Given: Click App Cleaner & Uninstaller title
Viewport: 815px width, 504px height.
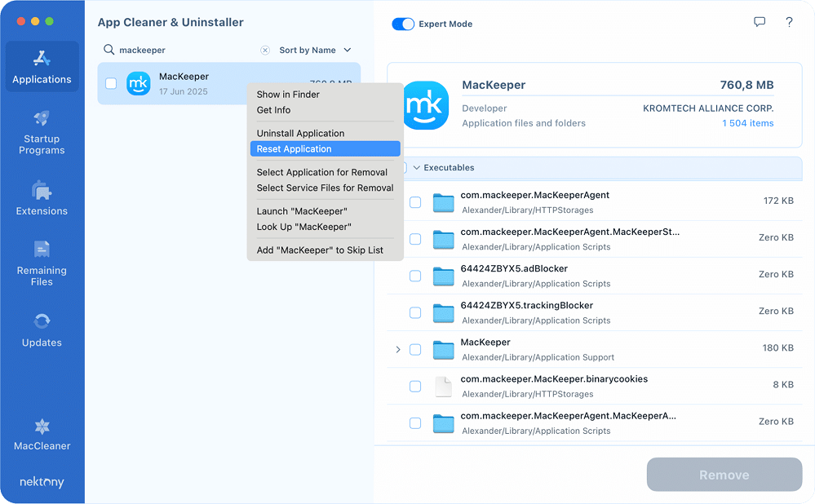Looking at the screenshot, I should 171,22.
